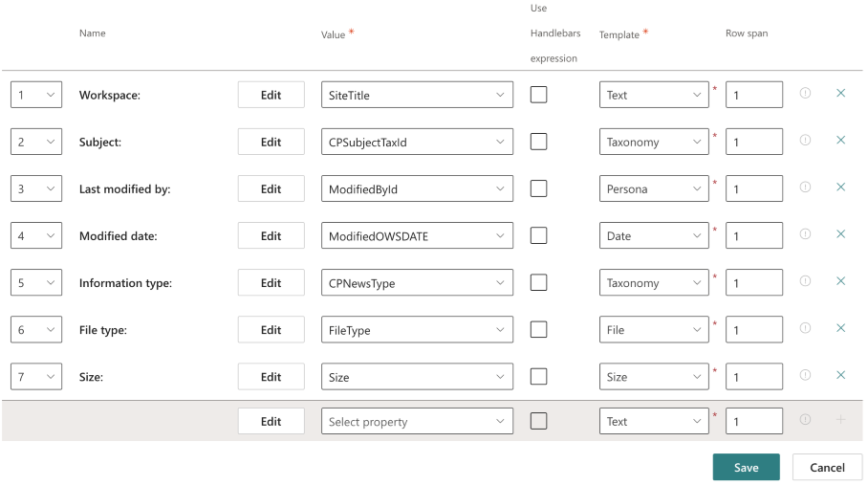The image size is (868, 486).
Task: Check Handlebars checkbox in Select property row
Action: click(x=538, y=421)
